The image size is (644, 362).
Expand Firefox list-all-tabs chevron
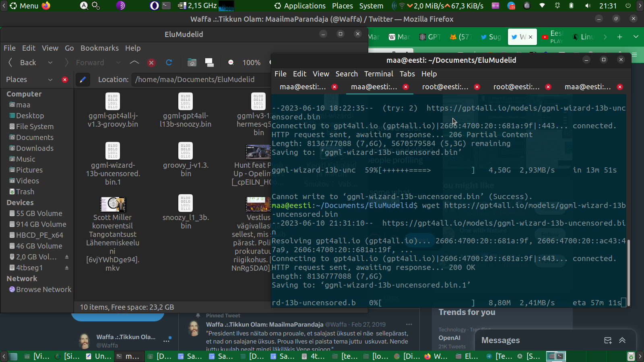click(636, 37)
